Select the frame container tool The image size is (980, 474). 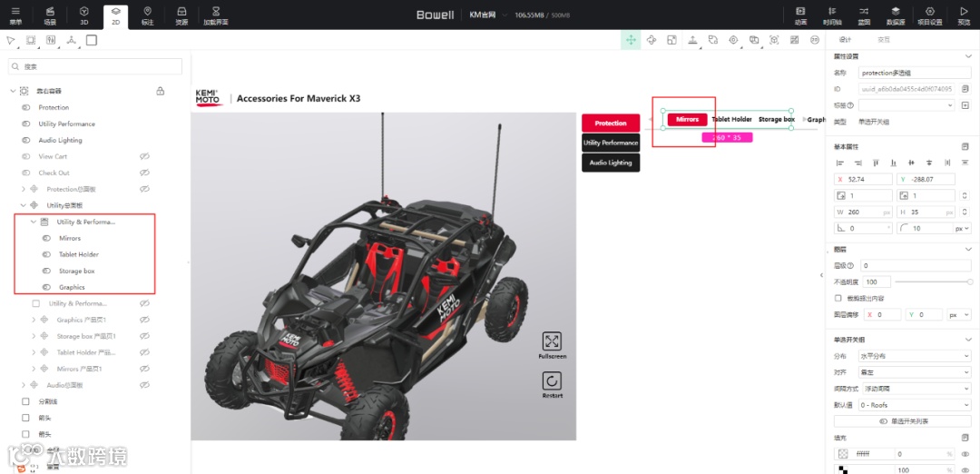(x=31, y=40)
